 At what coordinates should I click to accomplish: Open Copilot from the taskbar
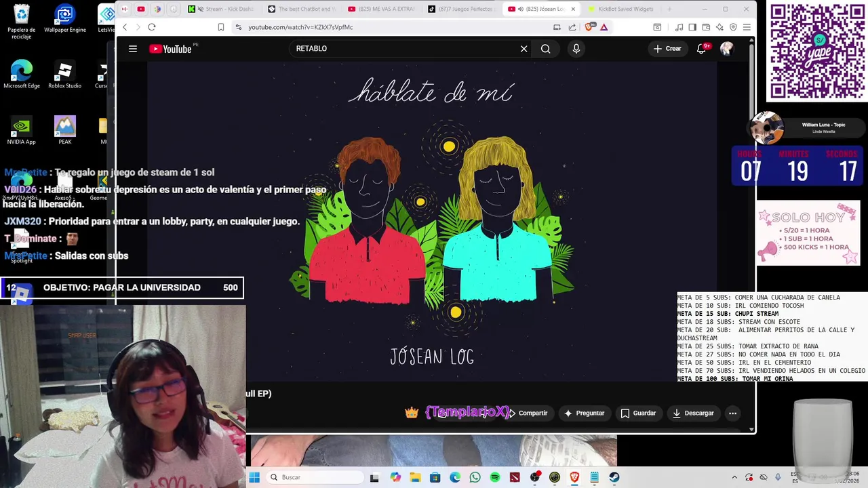pyautogui.click(x=395, y=477)
